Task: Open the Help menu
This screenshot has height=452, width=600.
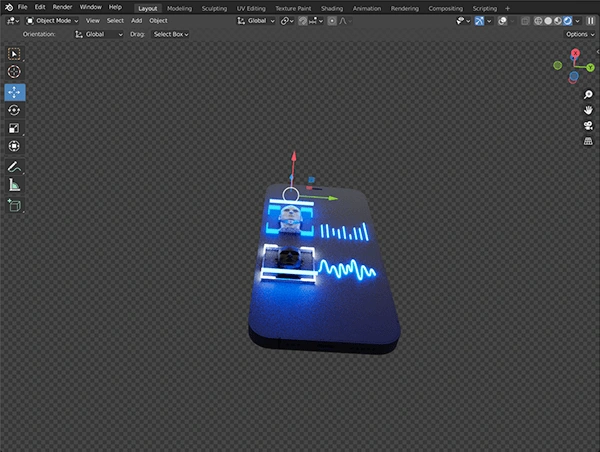Action: click(115, 7)
